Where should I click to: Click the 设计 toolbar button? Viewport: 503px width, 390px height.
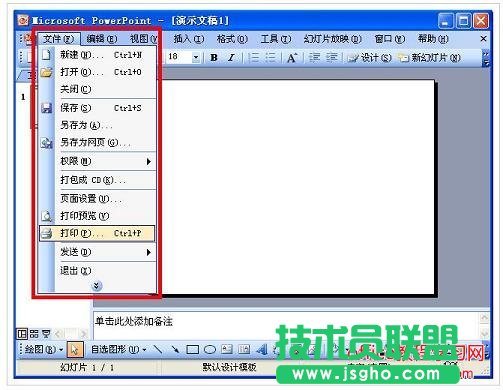[369, 58]
